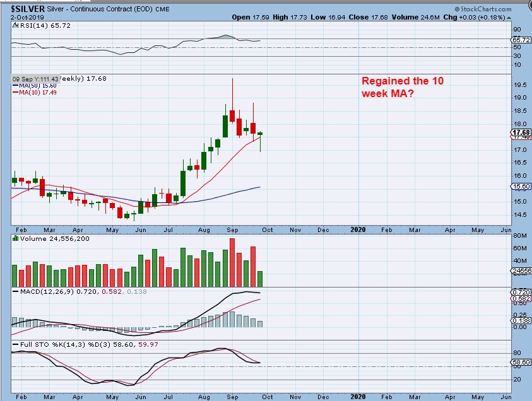Click the red MA(10) legend line marker
The image size is (532, 401).
(x=15, y=92)
